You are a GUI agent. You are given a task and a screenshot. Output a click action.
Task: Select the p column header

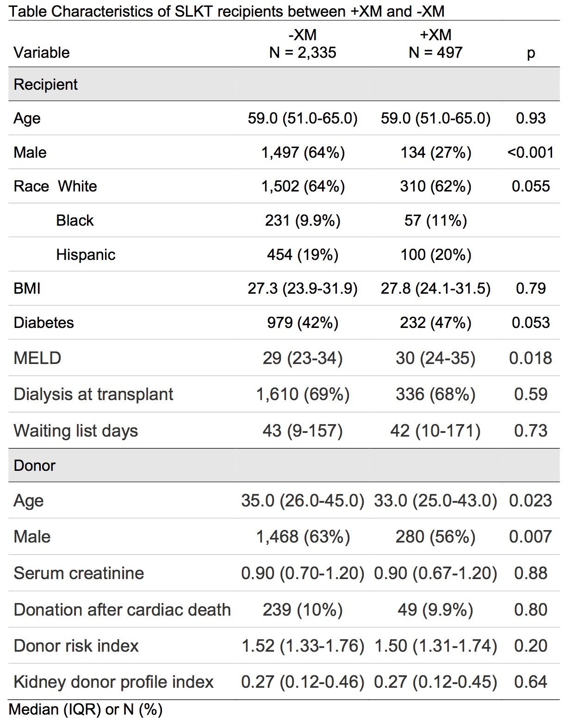pos(531,52)
